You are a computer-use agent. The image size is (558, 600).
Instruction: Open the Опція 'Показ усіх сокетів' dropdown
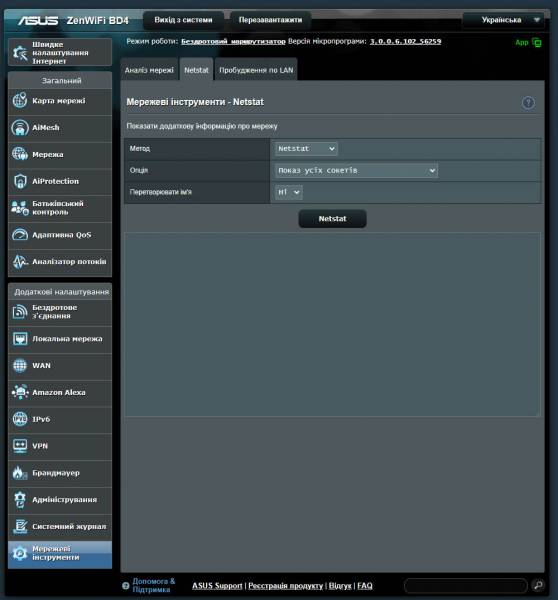click(356, 170)
